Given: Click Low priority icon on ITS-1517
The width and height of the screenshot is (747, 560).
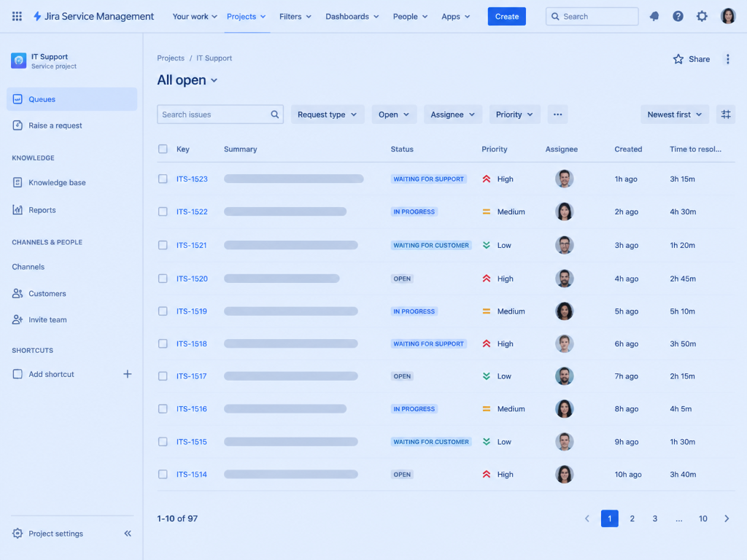Looking at the screenshot, I should (487, 376).
